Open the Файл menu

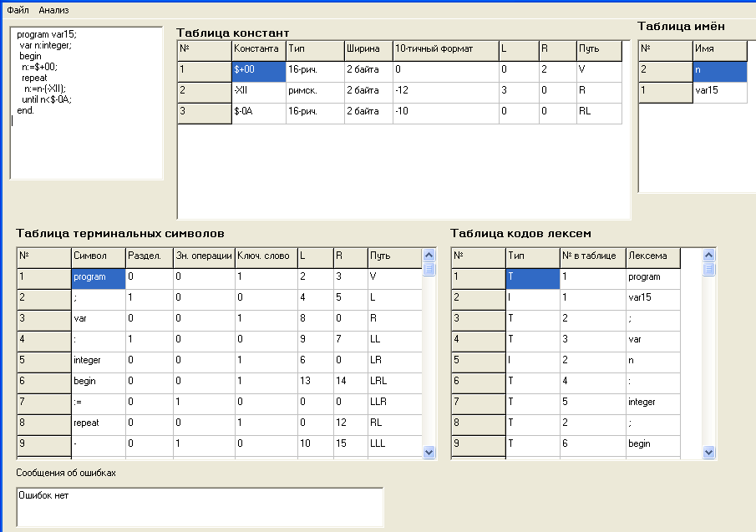(18, 10)
